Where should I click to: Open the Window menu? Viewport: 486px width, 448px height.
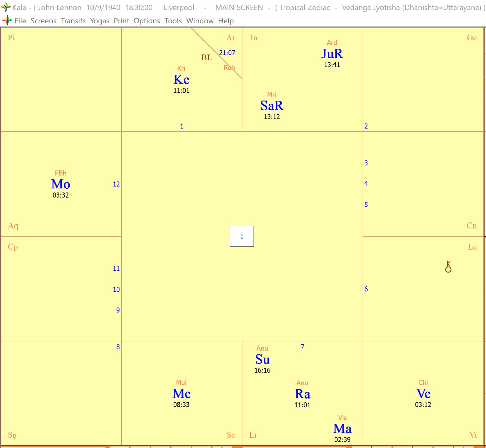200,21
